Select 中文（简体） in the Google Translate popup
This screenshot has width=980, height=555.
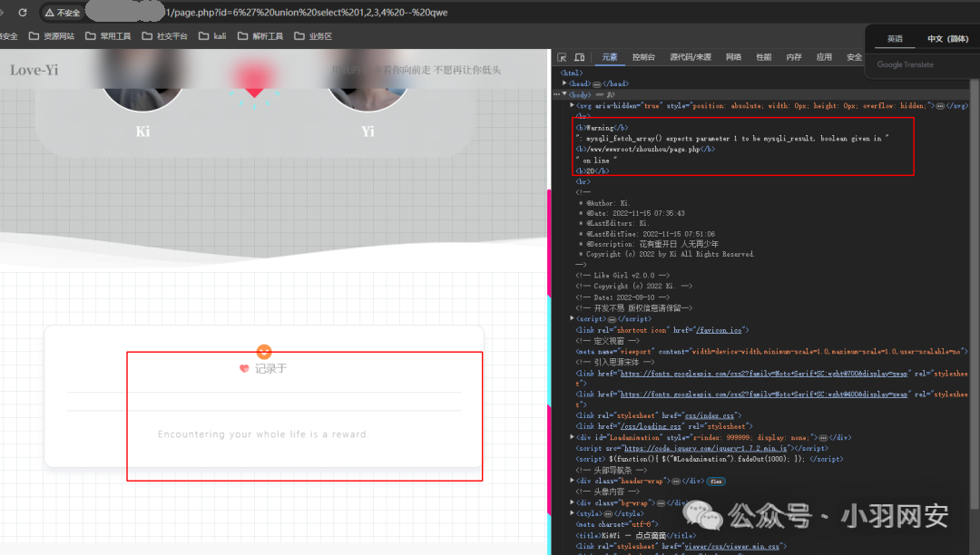[x=947, y=39]
